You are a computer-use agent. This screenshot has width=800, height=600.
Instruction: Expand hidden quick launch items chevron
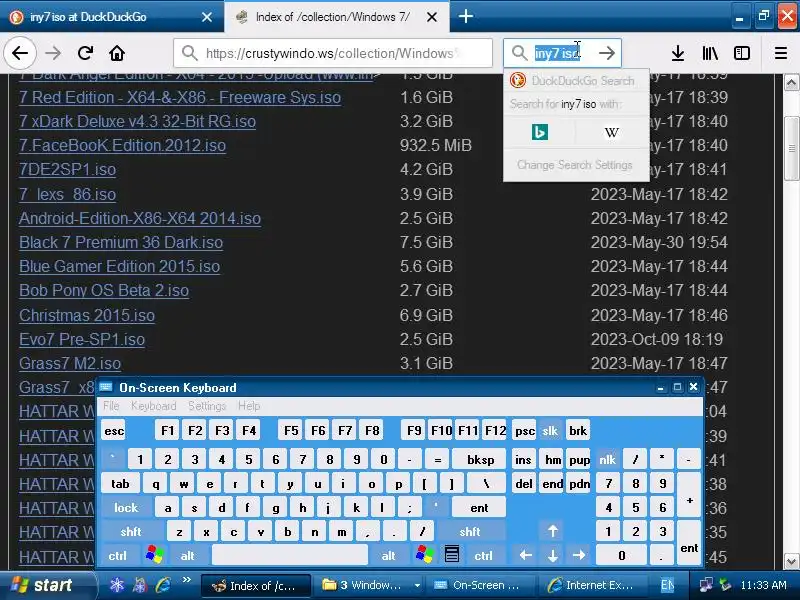187,580
